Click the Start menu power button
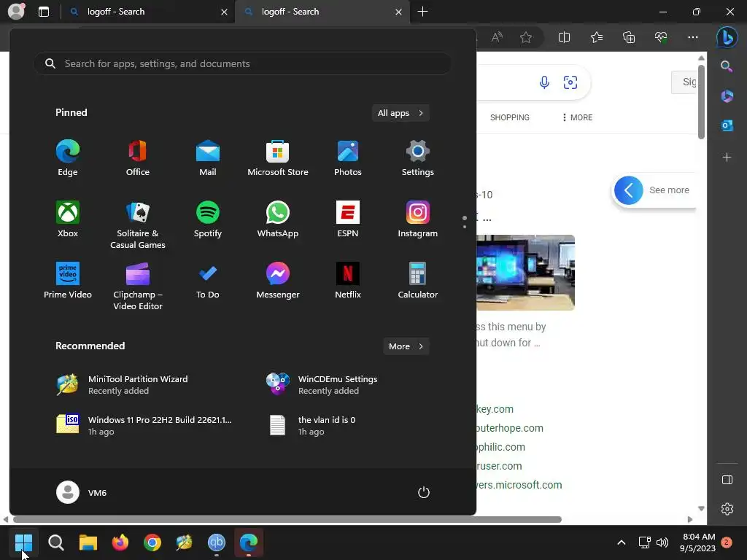The width and height of the screenshot is (747, 560). pos(424,492)
